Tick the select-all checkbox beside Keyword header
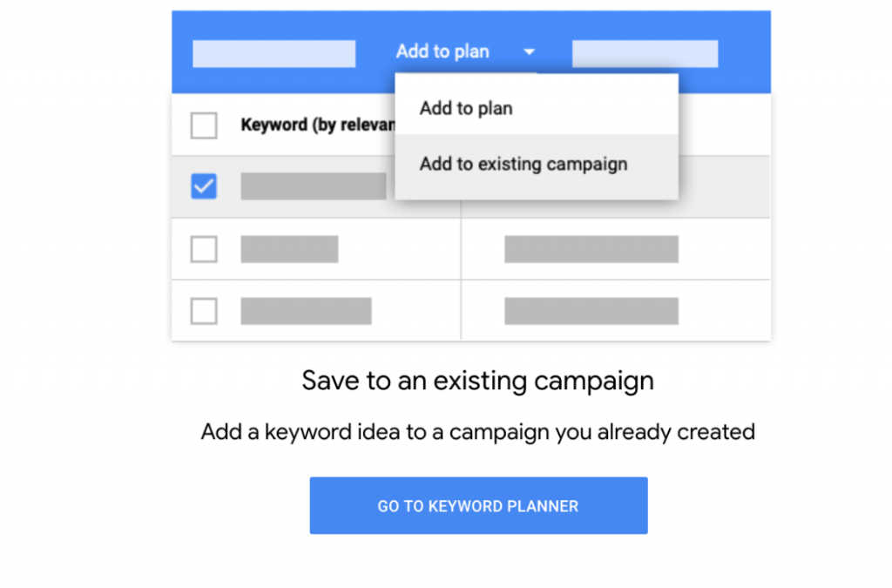892x588 pixels. 204,125
